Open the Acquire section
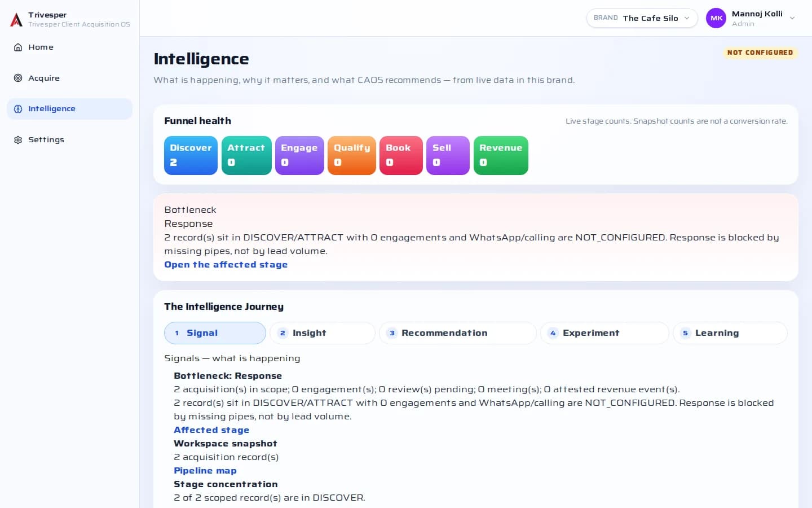This screenshot has width=812, height=508. pos(69,78)
